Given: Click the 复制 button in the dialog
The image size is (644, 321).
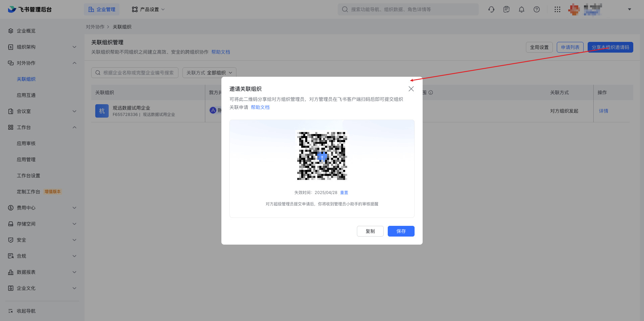Looking at the screenshot, I should click(x=370, y=231).
